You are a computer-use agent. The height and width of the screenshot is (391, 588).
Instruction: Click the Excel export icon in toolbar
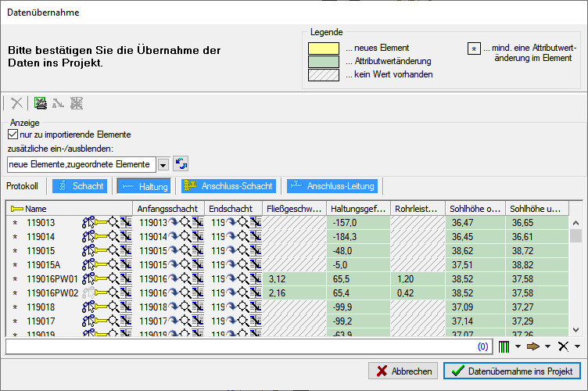pos(41,102)
